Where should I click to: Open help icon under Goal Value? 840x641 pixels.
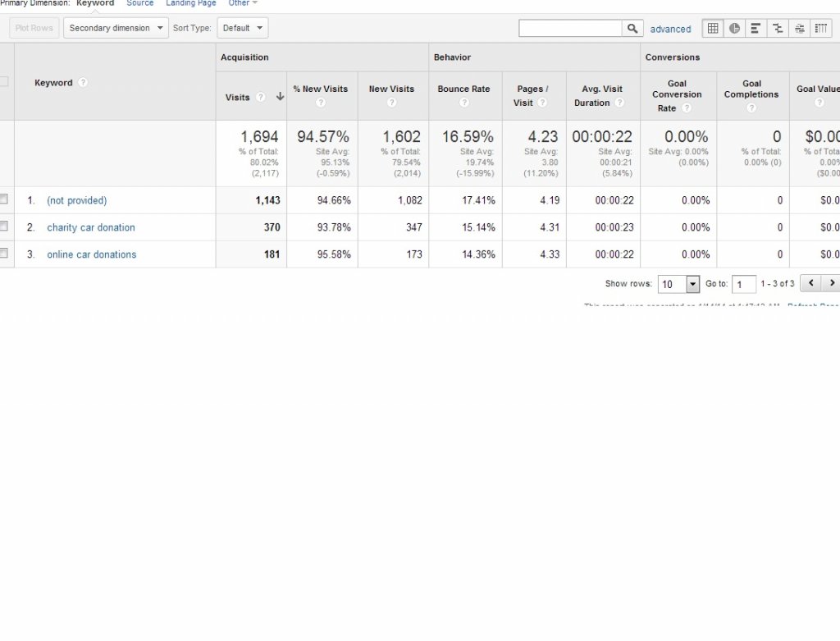point(819,103)
